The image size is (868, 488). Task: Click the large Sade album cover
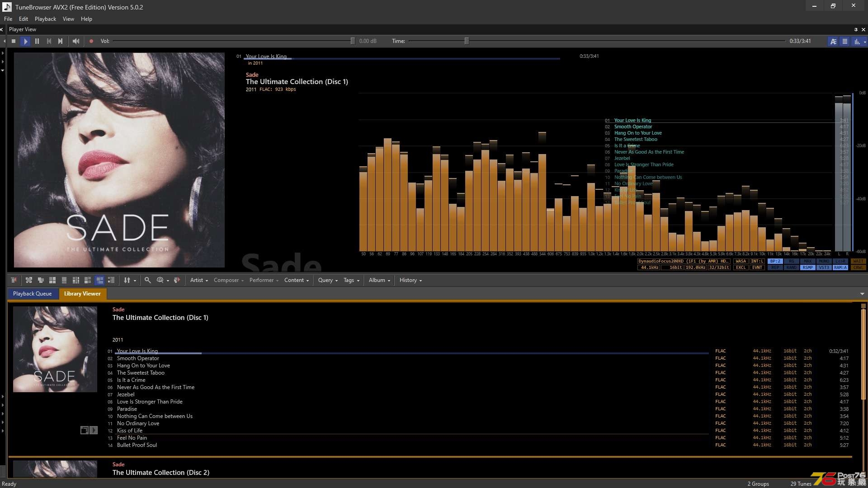[119, 160]
